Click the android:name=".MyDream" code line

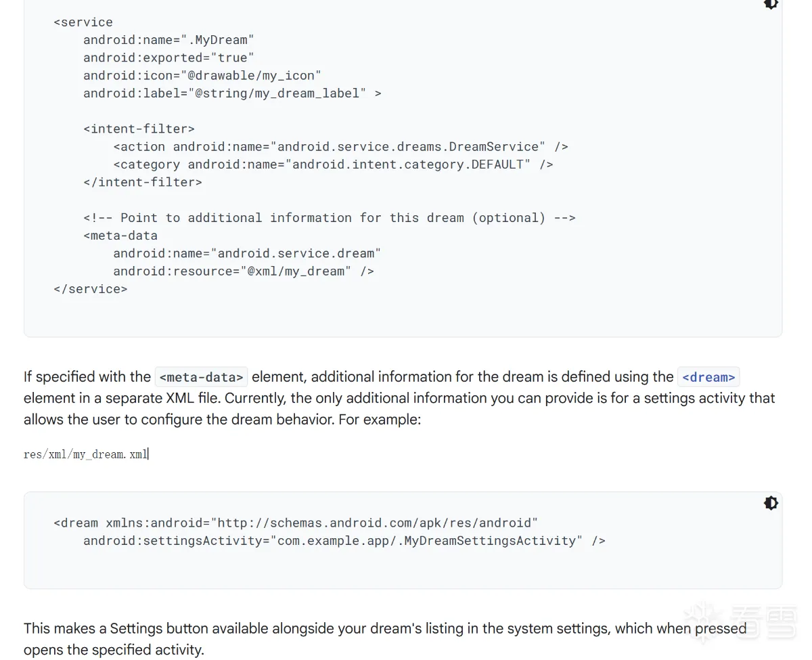168,40
